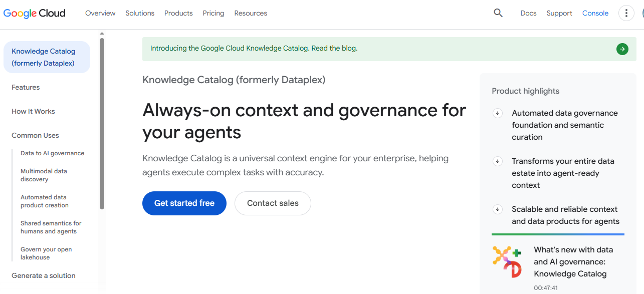
Task: Click Transforms your entire data estate highlight
Action: (x=563, y=173)
